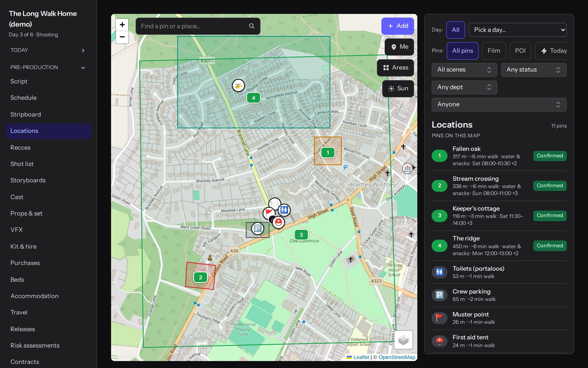588x368 pixels.
Task: Toggle the All pins filter
Action: [463, 51]
